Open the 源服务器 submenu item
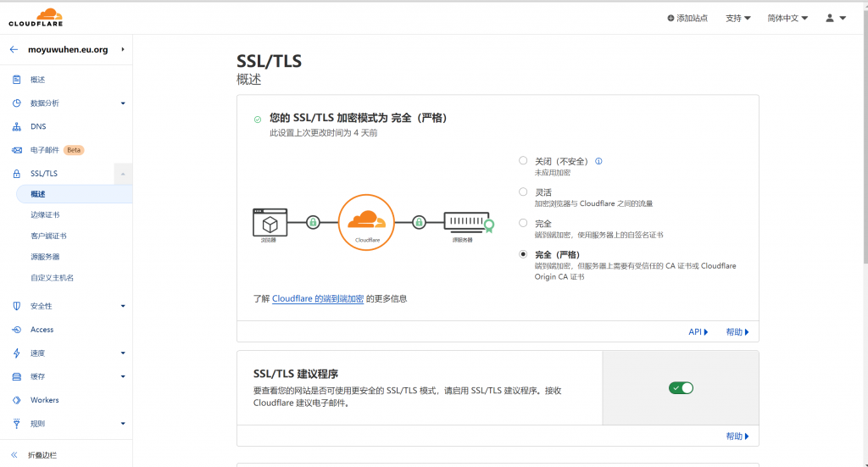This screenshot has width=868, height=467. click(x=45, y=257)
